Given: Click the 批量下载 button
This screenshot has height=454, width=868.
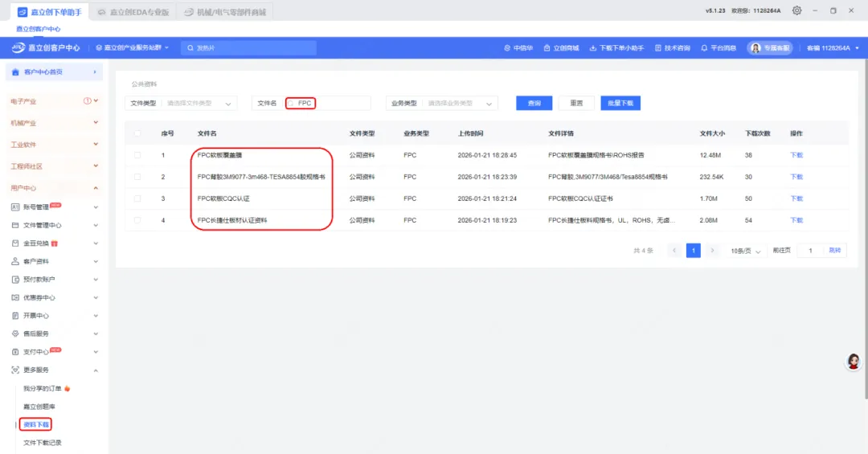Looking at the screenshot, I should point(620,104).
